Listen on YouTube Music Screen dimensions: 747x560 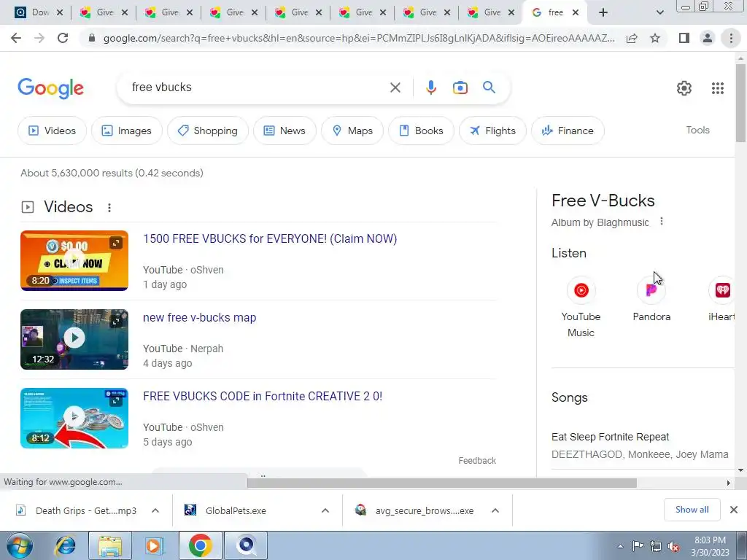point(581,307)
